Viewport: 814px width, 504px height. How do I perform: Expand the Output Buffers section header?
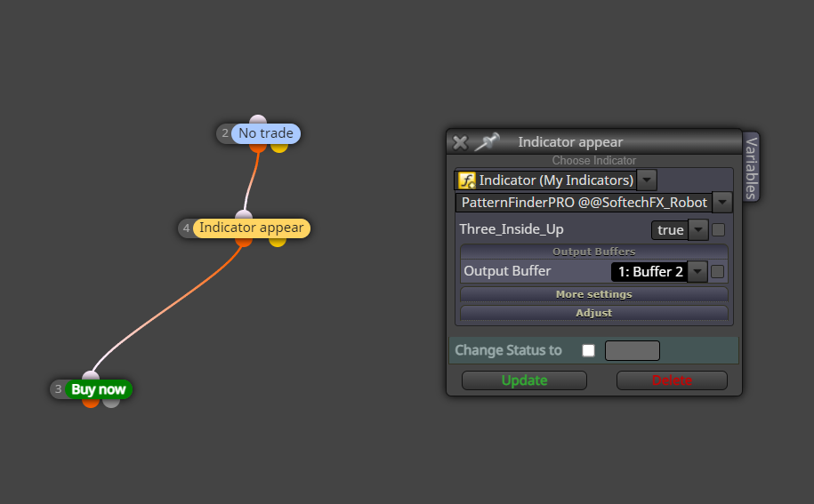pyautogui.click(x=594, y=252)
